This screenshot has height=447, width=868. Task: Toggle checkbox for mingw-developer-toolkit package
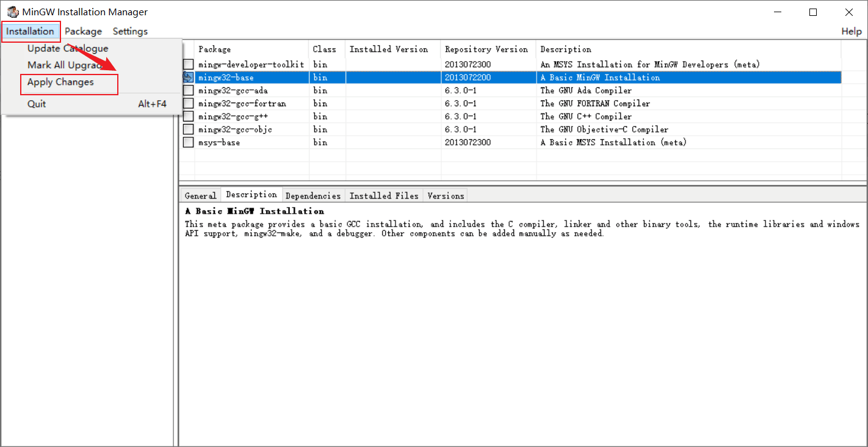click(189, 64)
